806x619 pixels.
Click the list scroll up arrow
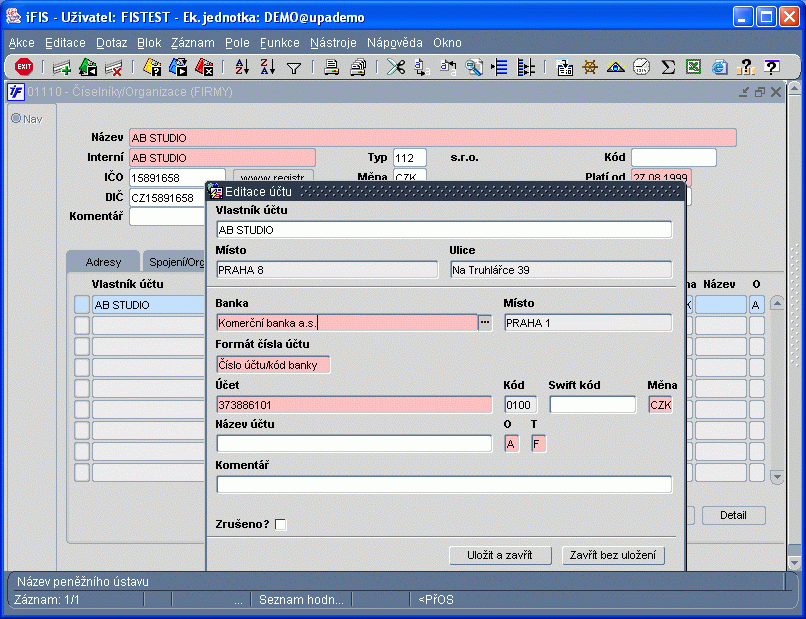click(x=777, y=303)
